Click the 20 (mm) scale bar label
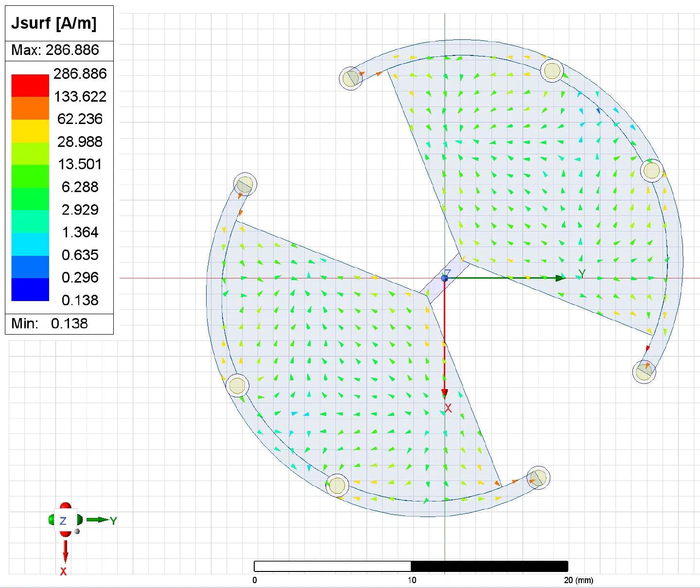Viewport: 700px width, 588px height. point(578,580)
